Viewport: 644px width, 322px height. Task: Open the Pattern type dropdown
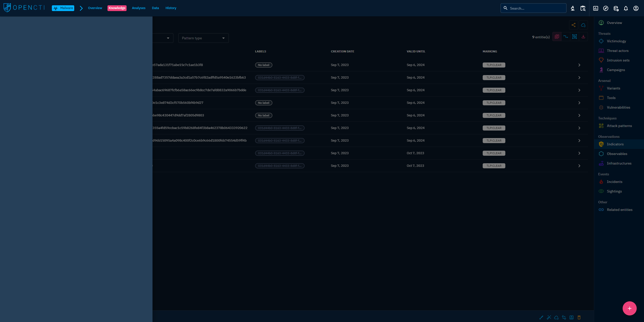(x=203, y=38)
